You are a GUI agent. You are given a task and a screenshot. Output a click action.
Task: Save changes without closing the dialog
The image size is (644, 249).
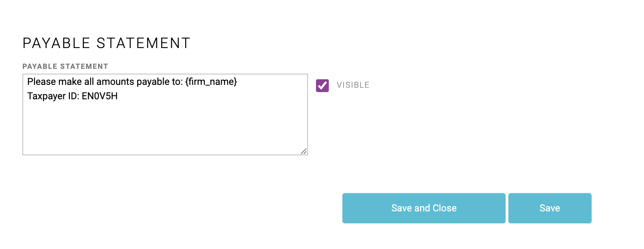pos(550,208)
